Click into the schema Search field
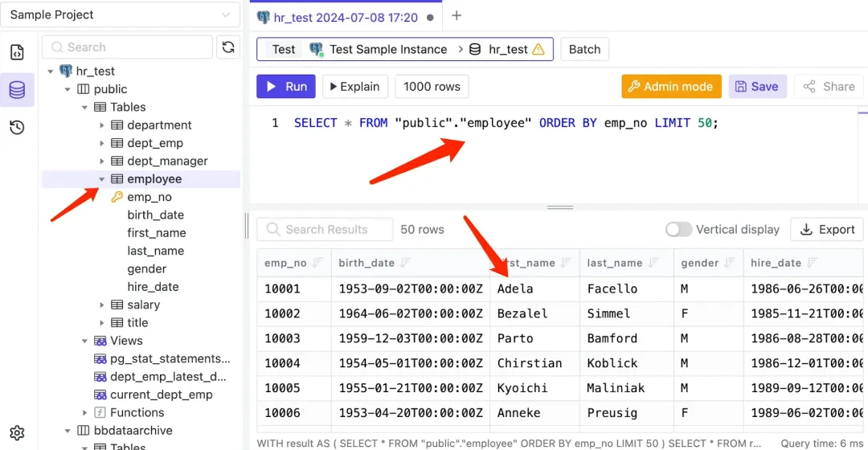Screen dimensions: 868x450 [x=127, y=47]
